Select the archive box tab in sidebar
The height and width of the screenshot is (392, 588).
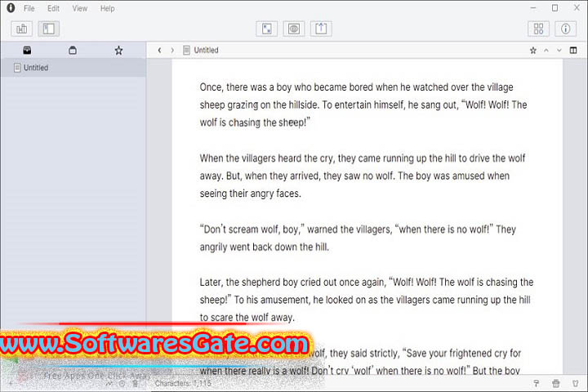tap(73, 51)
